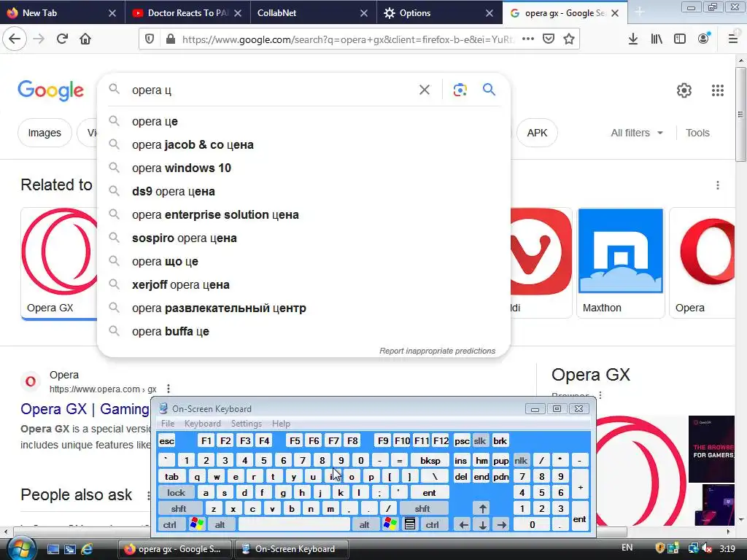The height and width of the screenshot is (560, 747).
Task: Select Images search filter
Action: tap(44, 133)
